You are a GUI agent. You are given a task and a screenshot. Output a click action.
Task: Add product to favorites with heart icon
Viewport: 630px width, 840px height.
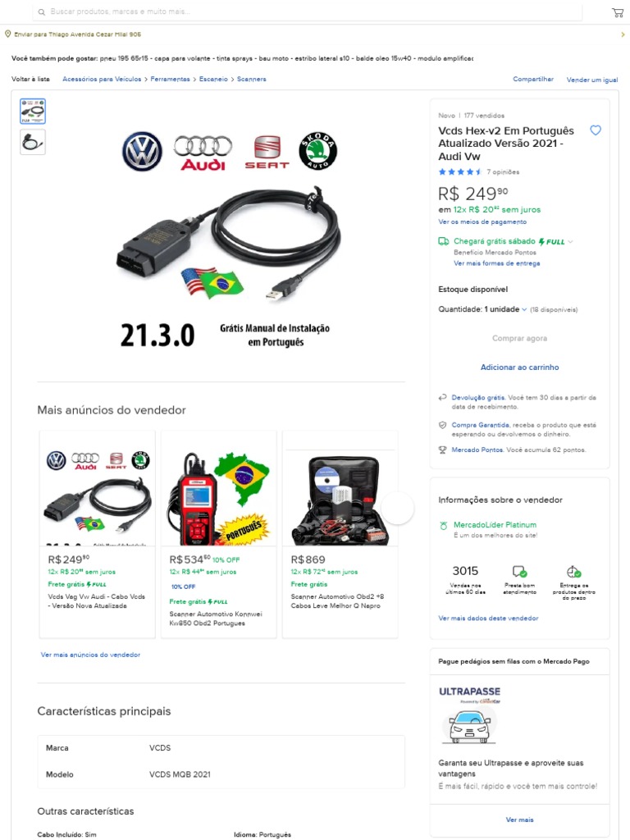click(596, 130)
